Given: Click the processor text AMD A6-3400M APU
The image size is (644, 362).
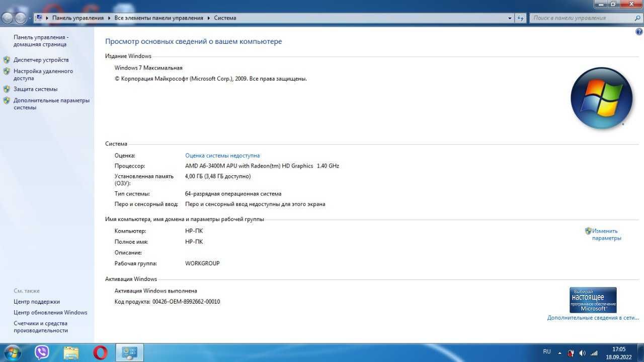Looking at the screenshot, I should click(x=262, y=166).
